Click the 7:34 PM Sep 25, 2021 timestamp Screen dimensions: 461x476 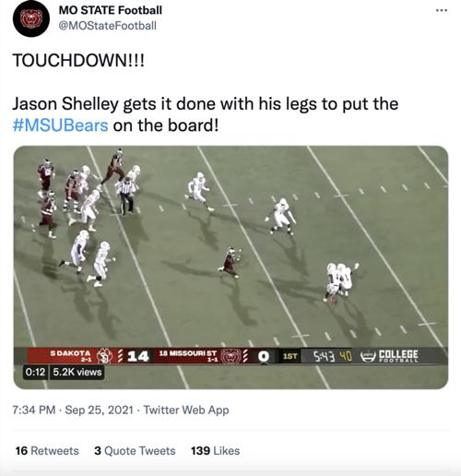[73, 410]
